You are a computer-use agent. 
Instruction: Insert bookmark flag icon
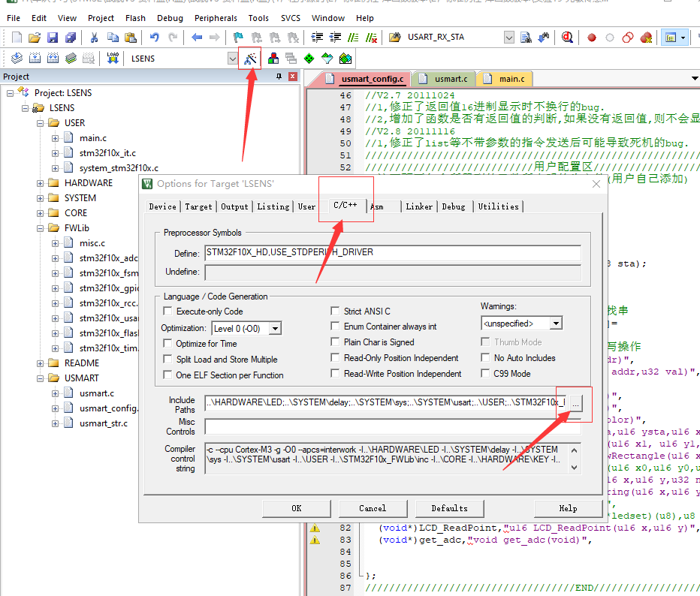[238, 38]
